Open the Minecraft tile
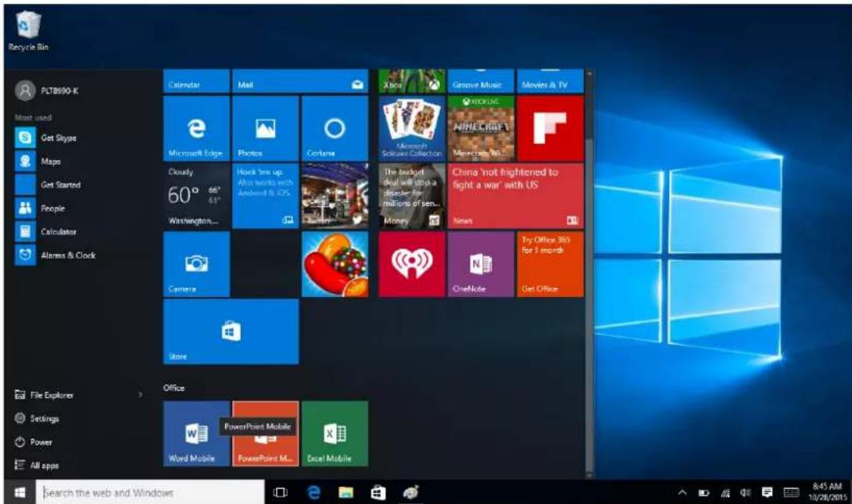This screenshot has width=852, height=504. point(481,128)
